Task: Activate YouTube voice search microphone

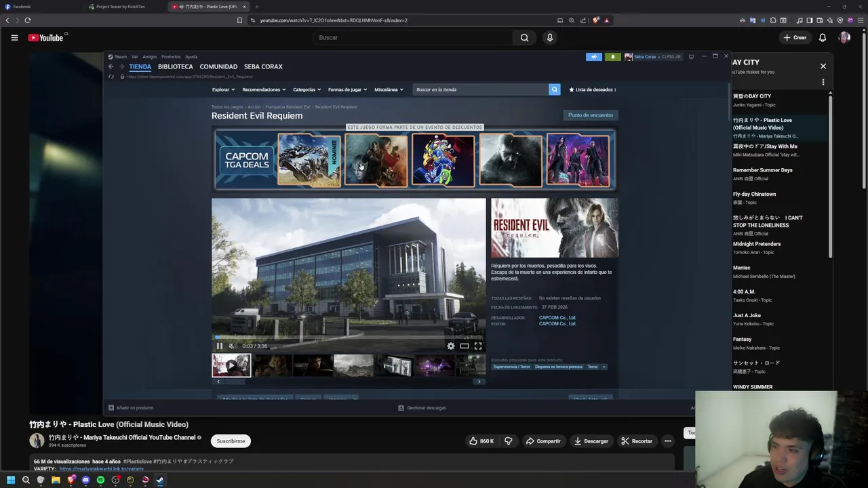Action: pyautogui.click(x=550, y=38)
